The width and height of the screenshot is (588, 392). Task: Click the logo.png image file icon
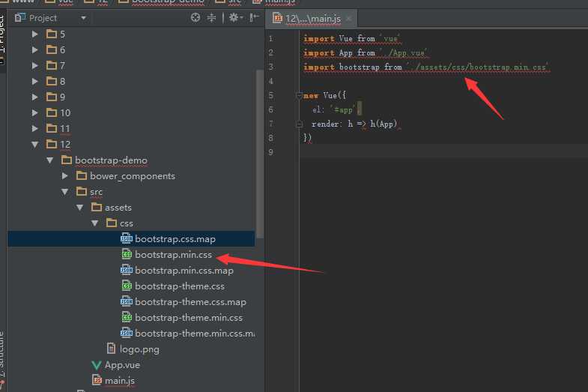point(111,349)
